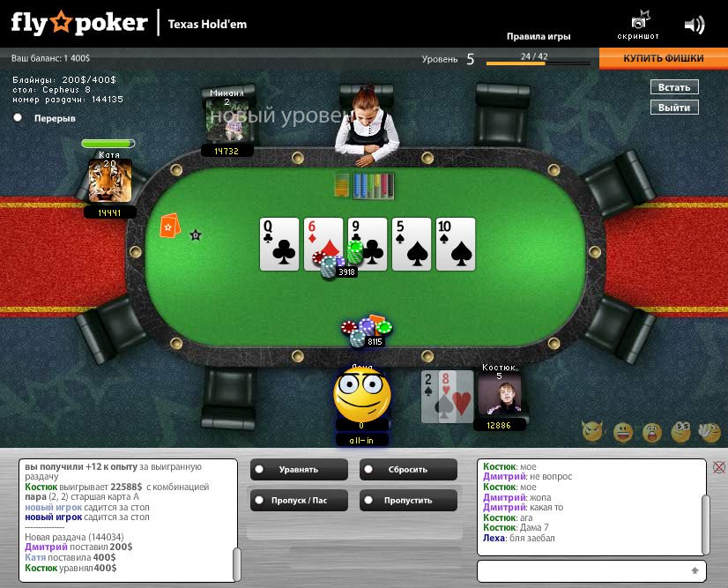Send the laughing smiley emoticon
Screen dimensions: 728x588
click(623, 433)
